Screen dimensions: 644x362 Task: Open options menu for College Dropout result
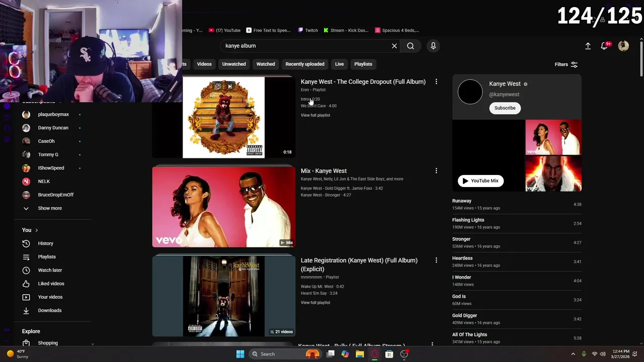pos(436,81)
